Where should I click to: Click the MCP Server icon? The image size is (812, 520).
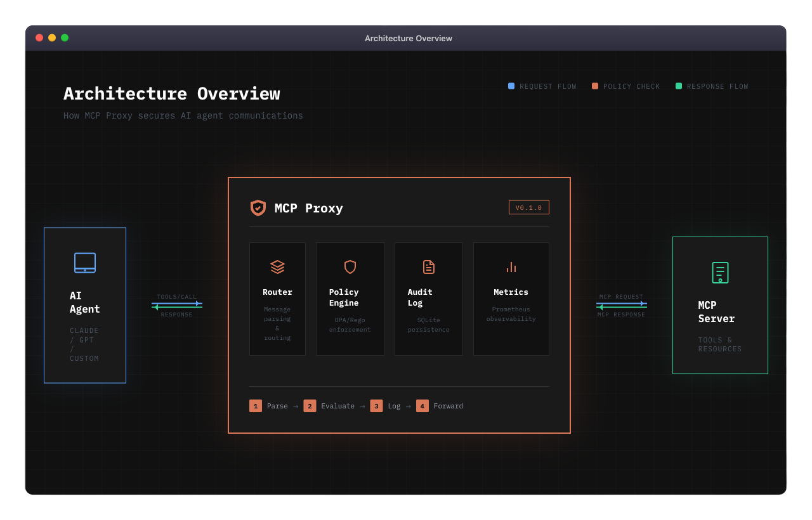[x=720, y=272]
